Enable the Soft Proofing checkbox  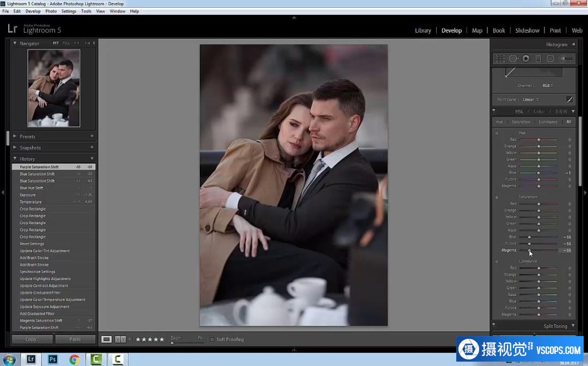212,339
